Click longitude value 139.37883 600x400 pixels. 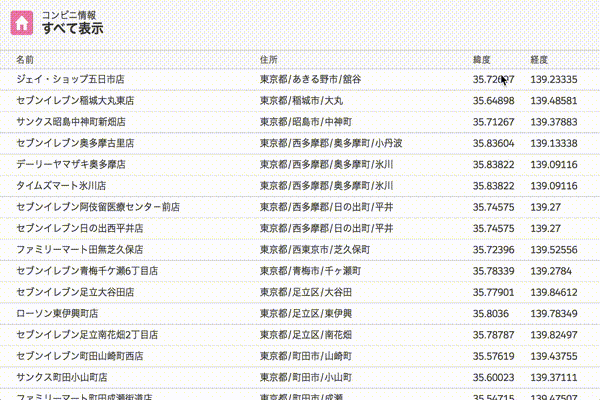pos(554,122)
